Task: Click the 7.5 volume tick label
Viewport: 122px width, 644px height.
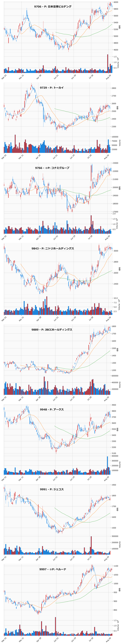Action: pos(115,303)
